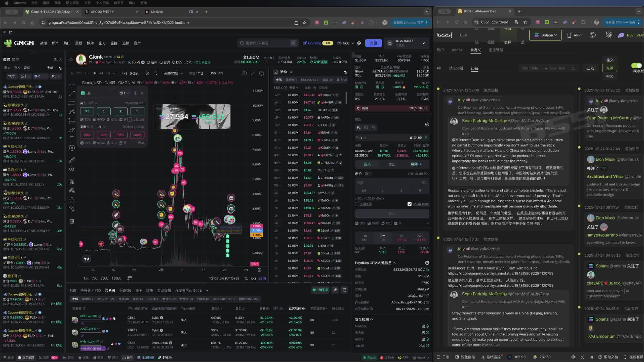The width and height of the screenshot is (644, 362).
Task: Switch chart price unit to SOL
Action: [x=221, y=73]
